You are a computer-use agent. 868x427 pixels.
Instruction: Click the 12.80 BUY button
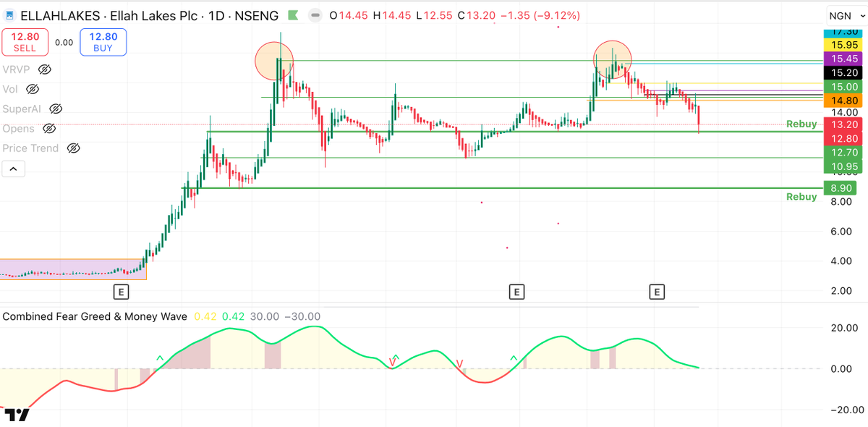pos(103,42)
